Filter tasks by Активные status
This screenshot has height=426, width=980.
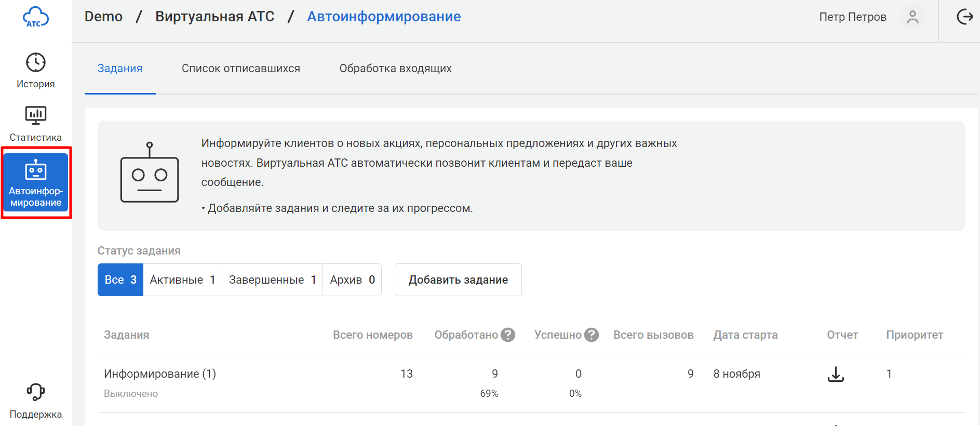tap(182, 280)
